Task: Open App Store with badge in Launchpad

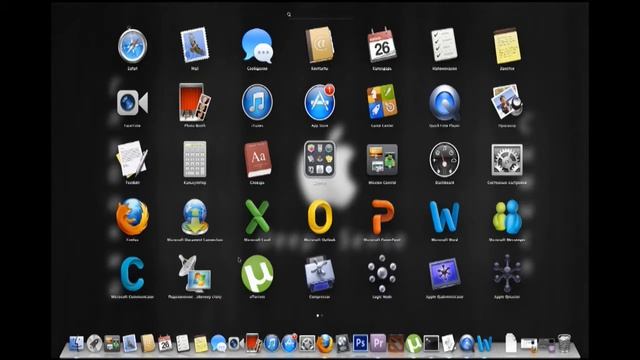Action: [x=320, y=102]
